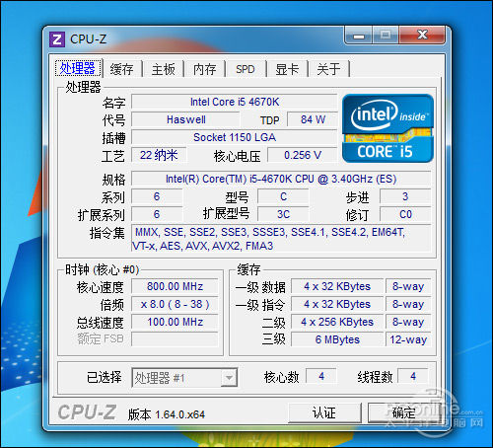Click the 认证 button
This screenshot has height=448, width=493.
click(x=324, y=412)
